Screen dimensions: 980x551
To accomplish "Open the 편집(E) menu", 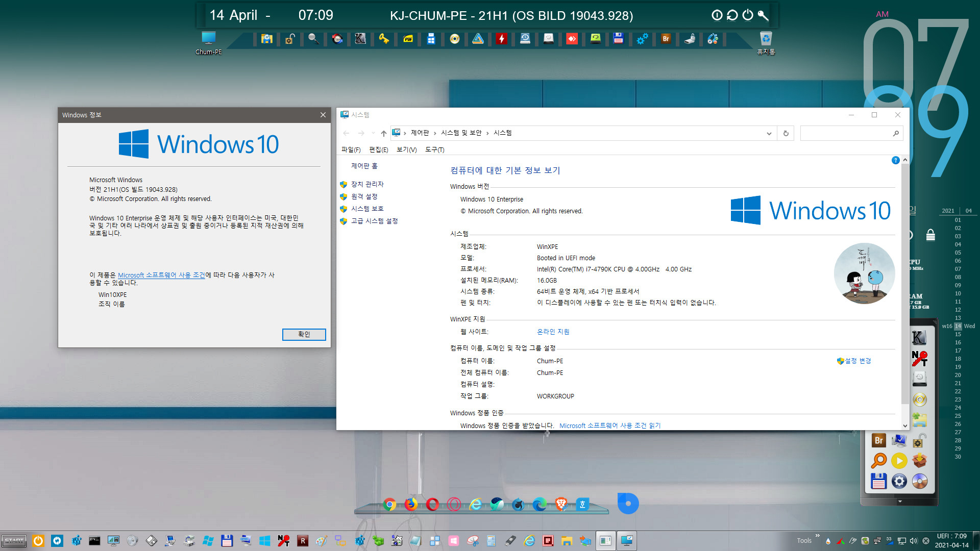I will pos(378,149).
